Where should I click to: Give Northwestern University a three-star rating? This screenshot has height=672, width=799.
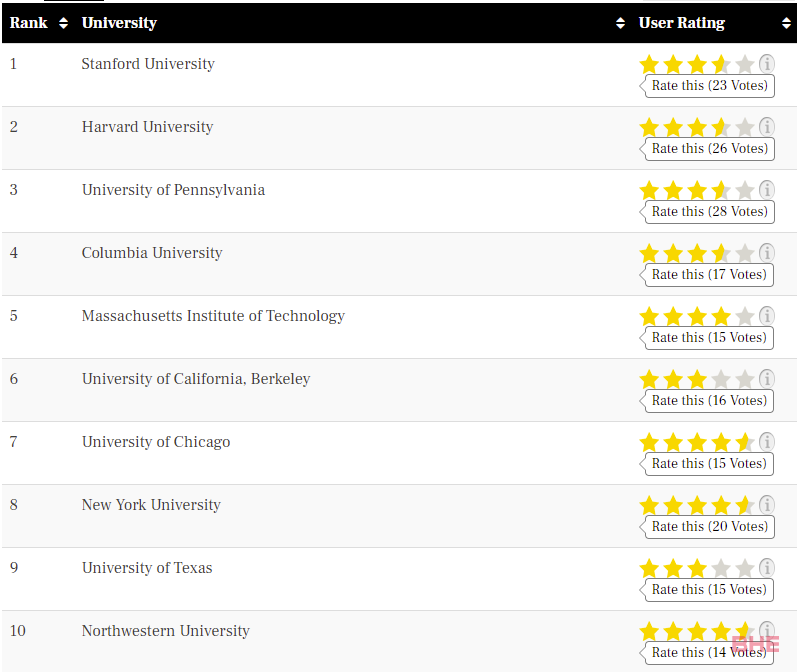697,631
